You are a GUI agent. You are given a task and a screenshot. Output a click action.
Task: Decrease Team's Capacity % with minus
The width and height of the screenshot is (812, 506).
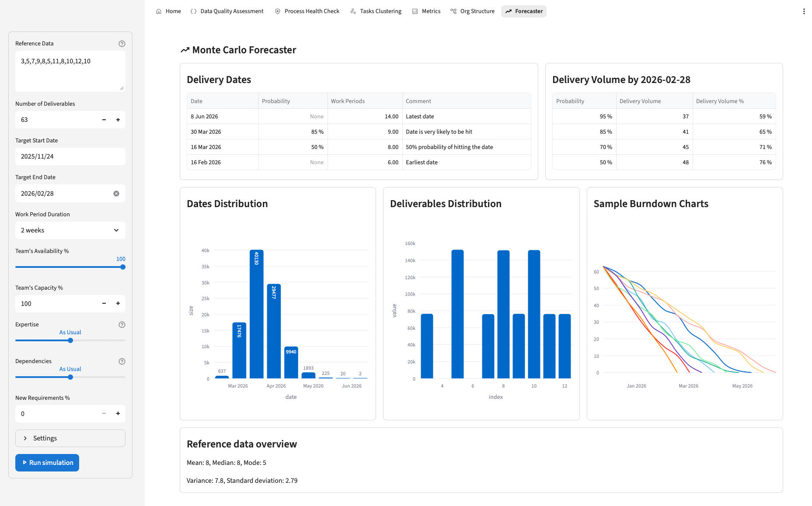tap(104, 304)
